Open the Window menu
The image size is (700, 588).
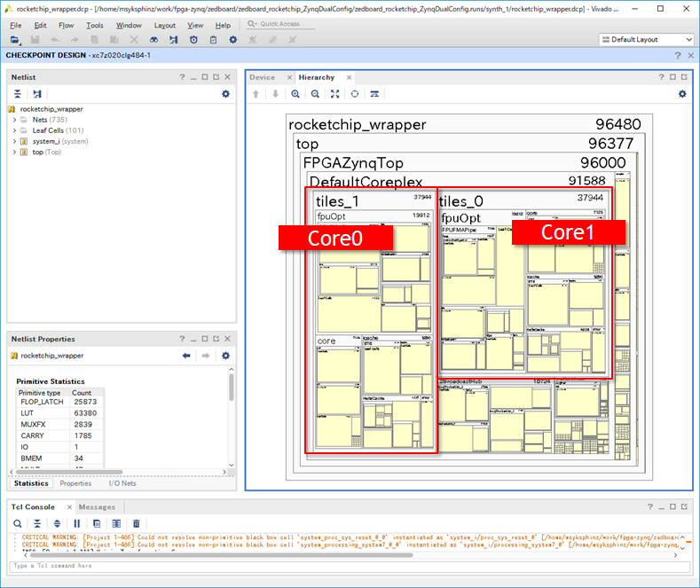tap(129, 26)
